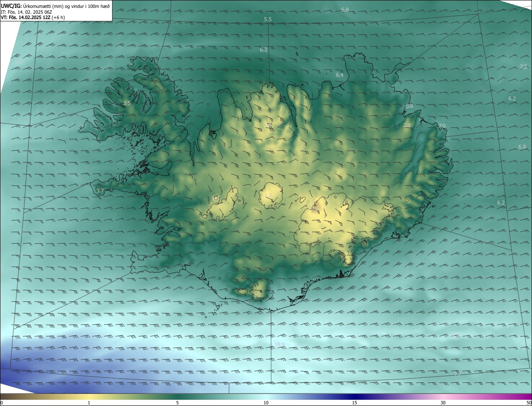Click the 30 tick label on the color scale

click(443, 403)
